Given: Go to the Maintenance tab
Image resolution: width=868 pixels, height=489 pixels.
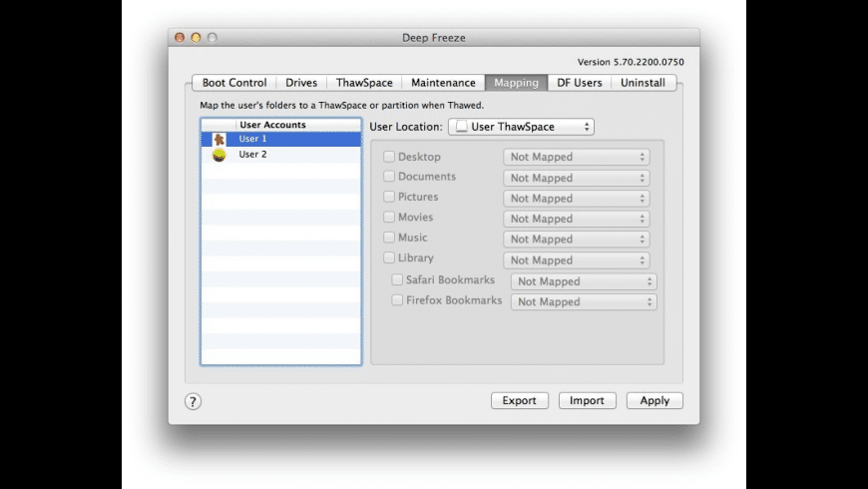Looking at the screenshot, I should click(443, 83).
